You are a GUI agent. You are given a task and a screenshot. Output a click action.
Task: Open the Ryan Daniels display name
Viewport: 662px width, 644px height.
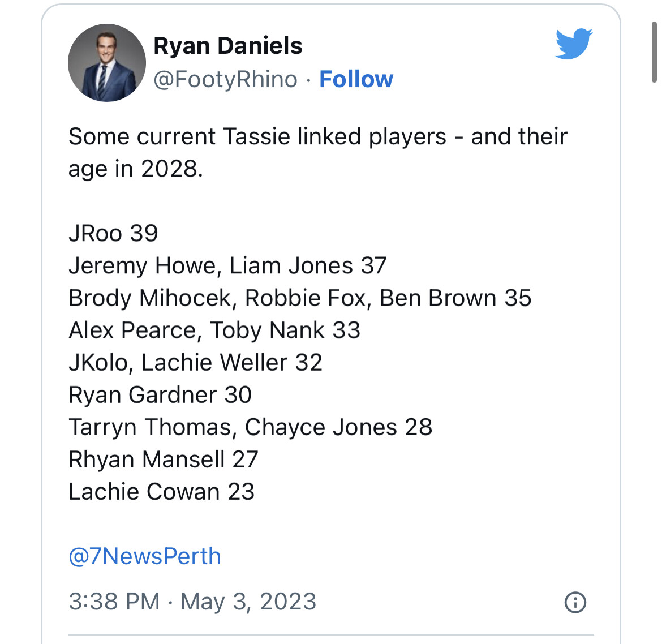pyautogui.click(x=228, y=46)
